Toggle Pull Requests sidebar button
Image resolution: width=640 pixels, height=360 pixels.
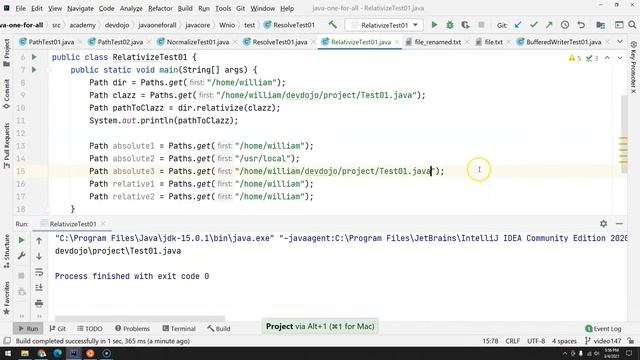pos(7,146)
